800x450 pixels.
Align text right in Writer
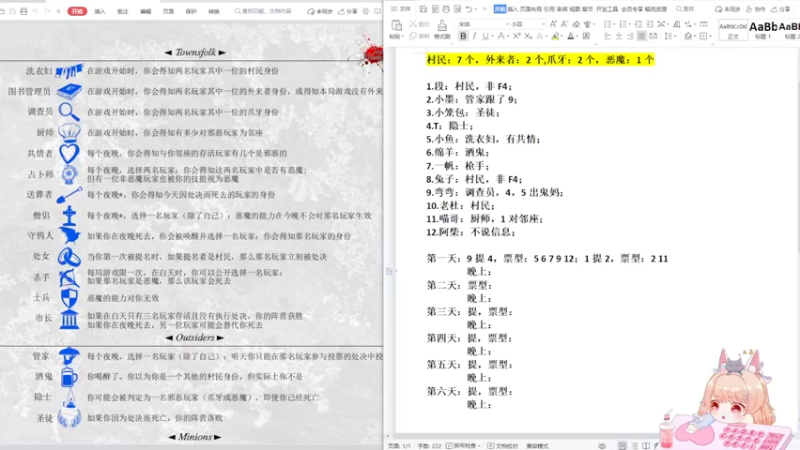click(x=630, y=36)
